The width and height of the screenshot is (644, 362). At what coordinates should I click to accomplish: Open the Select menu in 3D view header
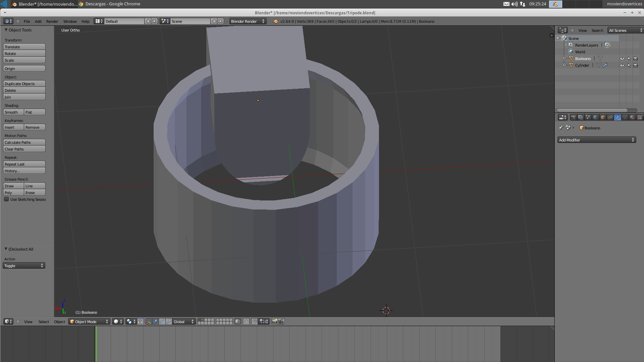coord(44,322)
